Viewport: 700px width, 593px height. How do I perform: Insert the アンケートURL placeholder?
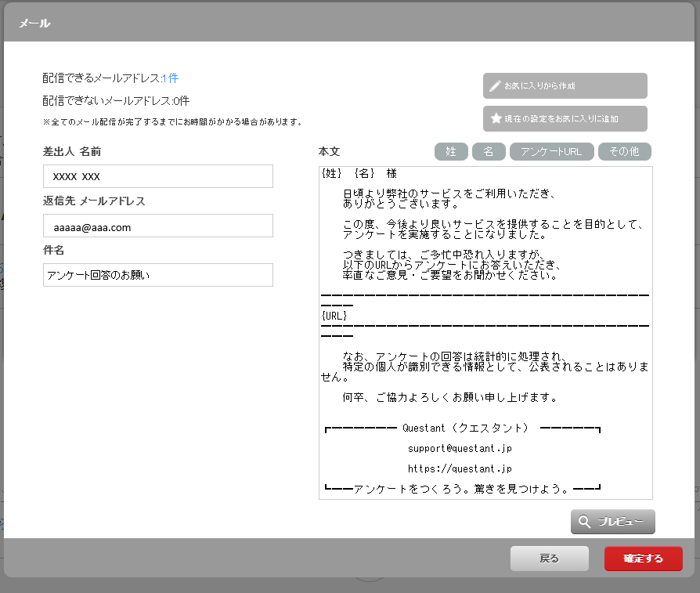point(552,152)
